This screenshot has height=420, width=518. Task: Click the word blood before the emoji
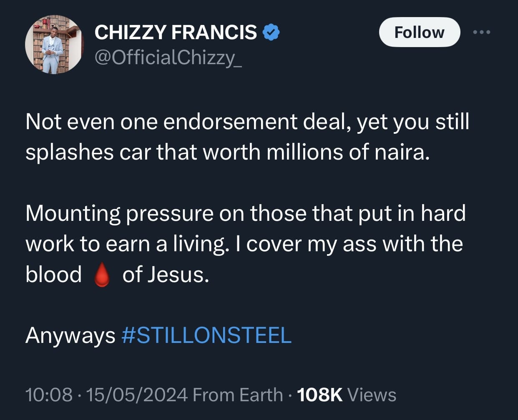tap(53, 275)
